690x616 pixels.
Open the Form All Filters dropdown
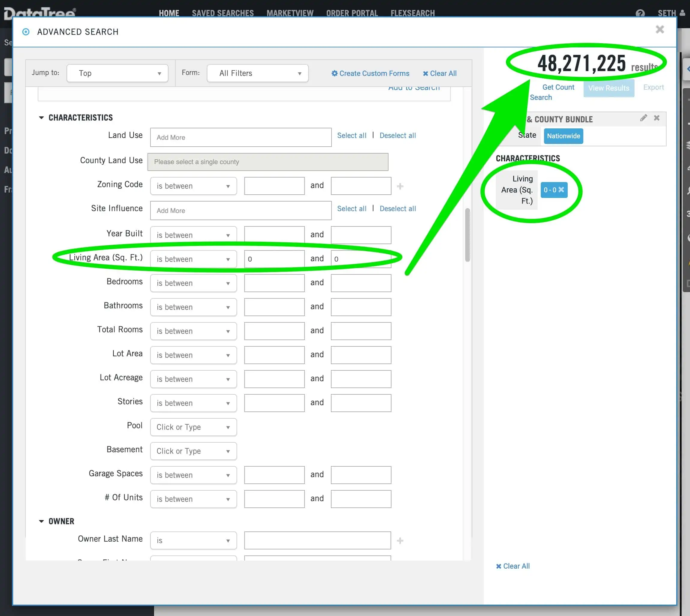[258, 73]
